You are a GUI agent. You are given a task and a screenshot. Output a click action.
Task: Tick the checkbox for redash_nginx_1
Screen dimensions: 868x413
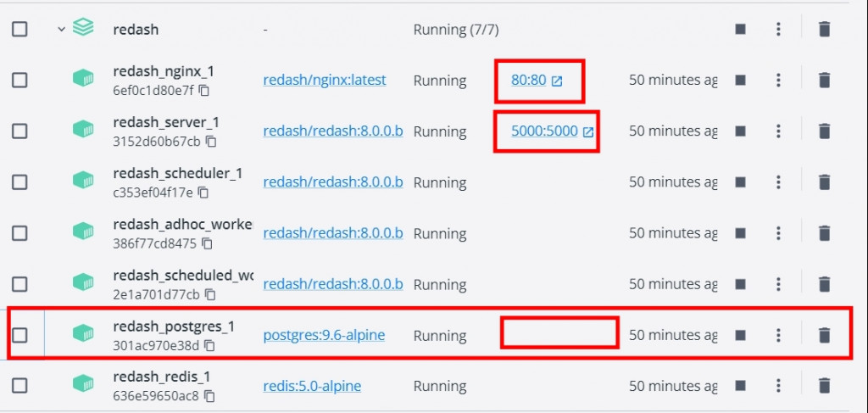click(19, 81)
